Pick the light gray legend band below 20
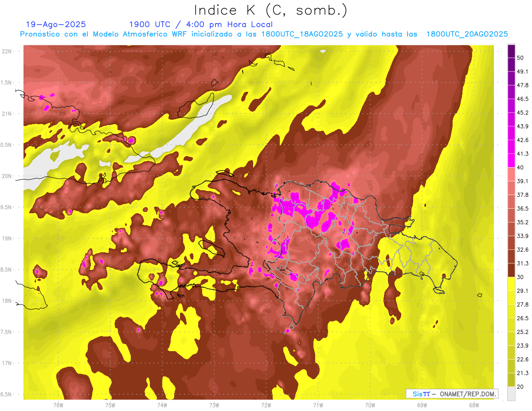This screenshot has width=532, height=411. [512, 393]
